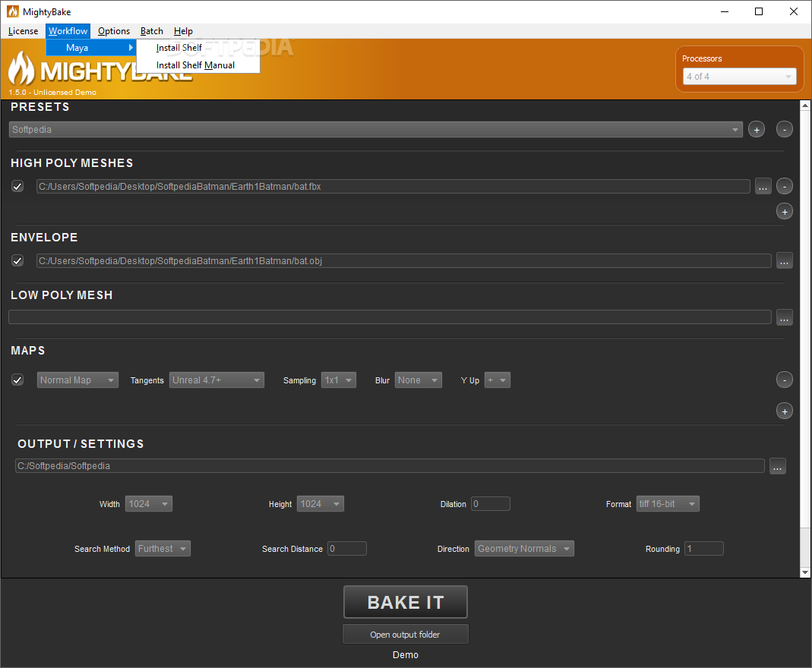
Task: Click the Dilation value field
Action: [491, 504]
